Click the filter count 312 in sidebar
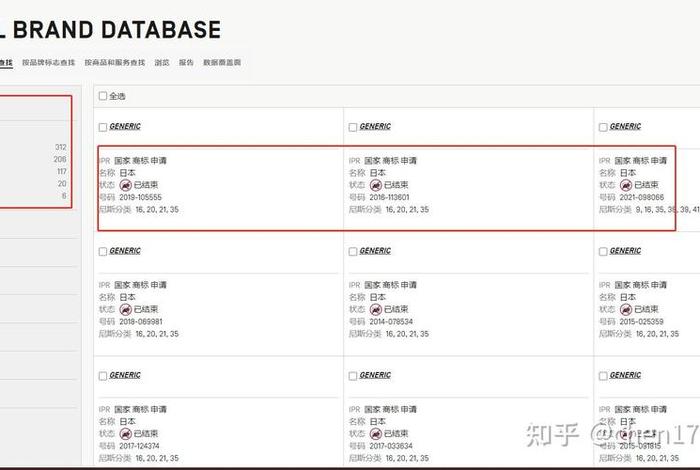The image size is (700, 470). pyautogui.click(x=61, y=147)
